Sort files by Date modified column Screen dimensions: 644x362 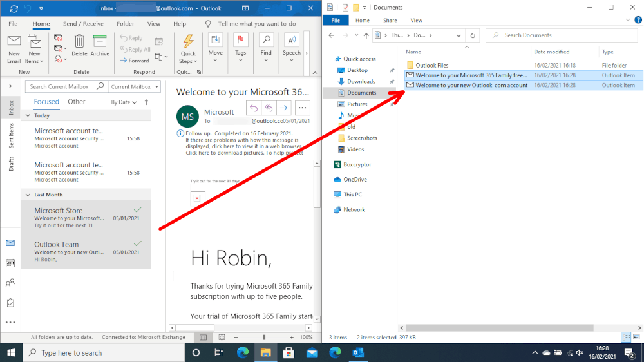tap(552, 52)
